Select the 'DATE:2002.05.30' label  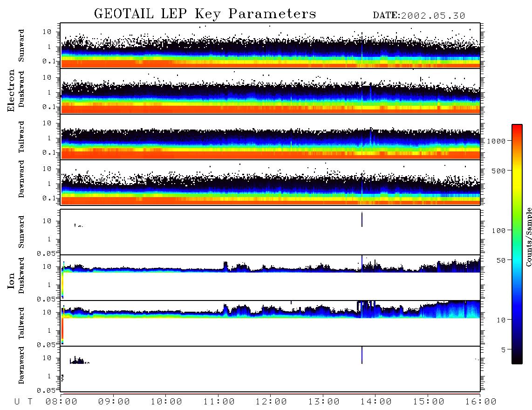(419, 15)
